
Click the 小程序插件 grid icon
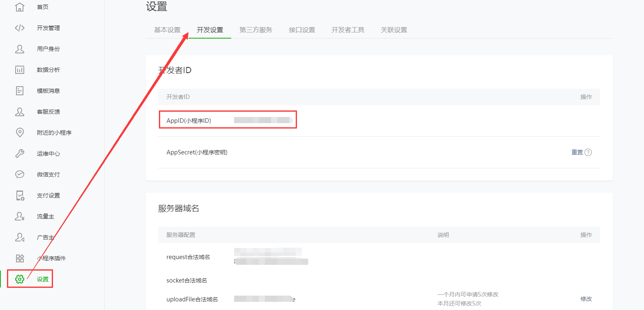[x=20, y=258]
